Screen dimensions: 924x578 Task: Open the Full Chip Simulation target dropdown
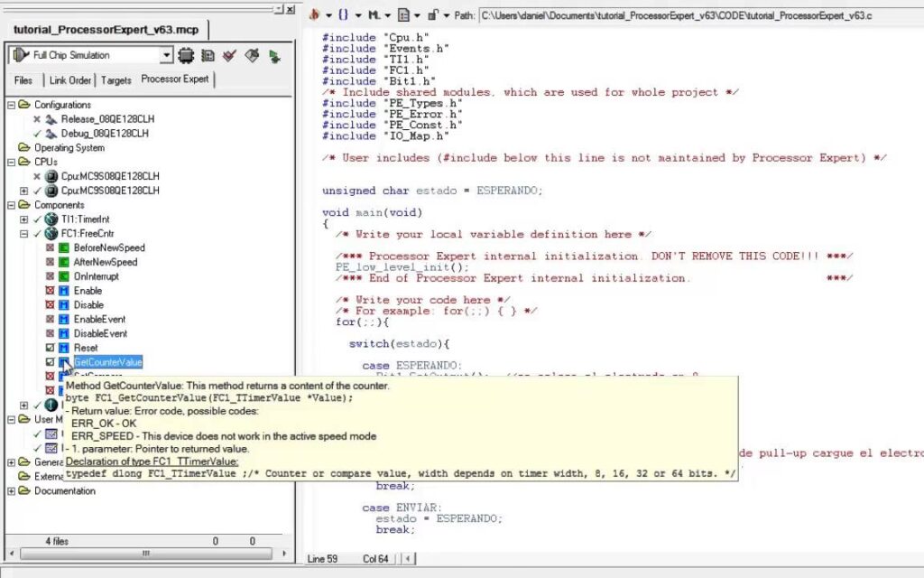point(166,56)
